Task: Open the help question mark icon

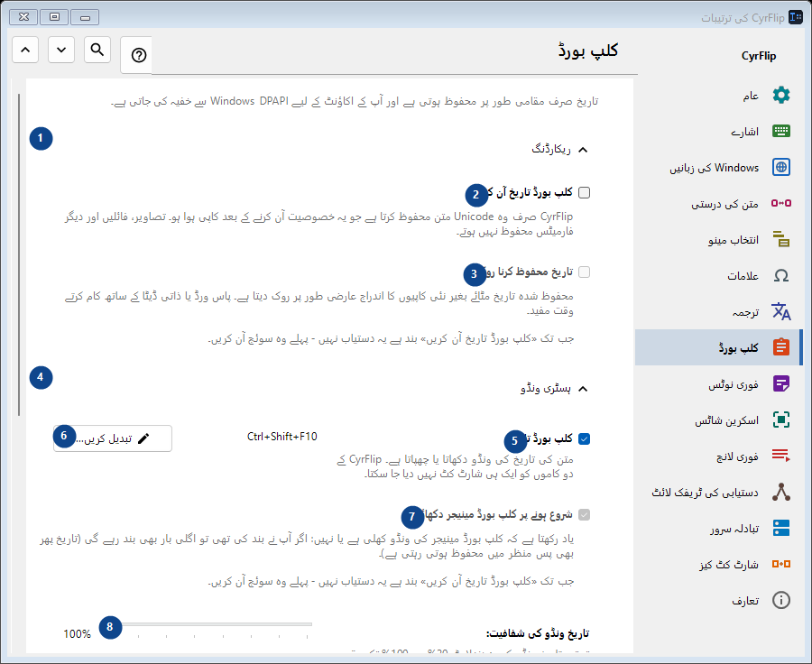Action: pyautogui.click(x=138, y=55)
